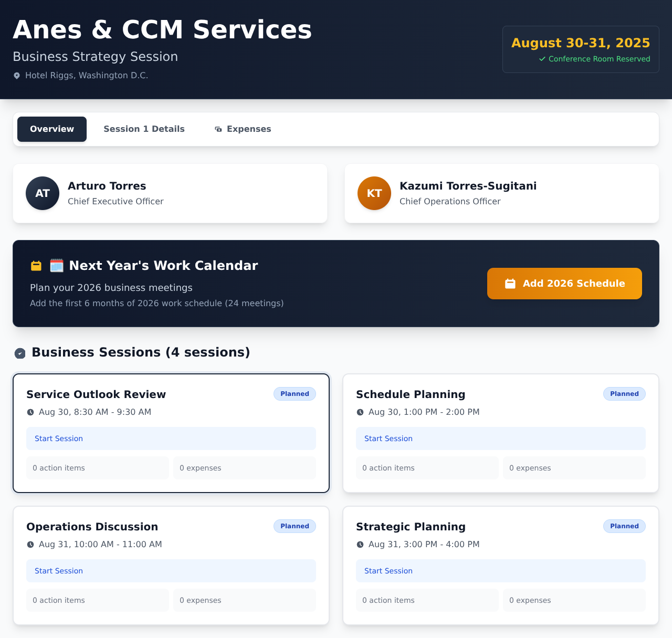
Task: Click Add 2026 Schedule
Action: pyautogui.click(x=564, y=284)
